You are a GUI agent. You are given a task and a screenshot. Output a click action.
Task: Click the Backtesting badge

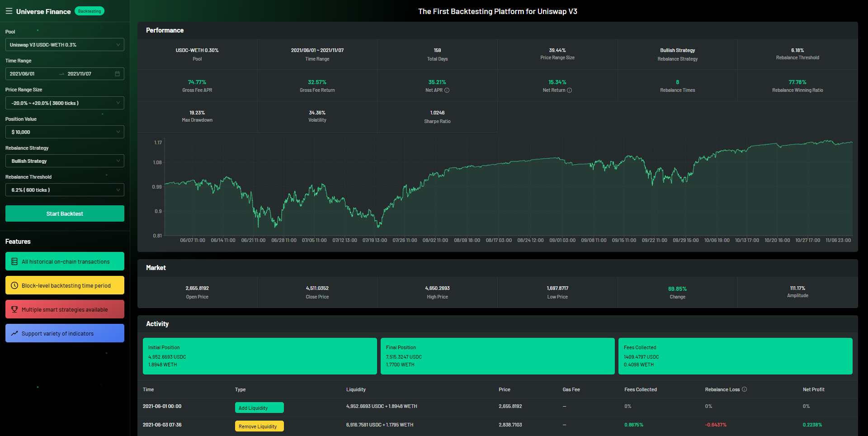90,11
